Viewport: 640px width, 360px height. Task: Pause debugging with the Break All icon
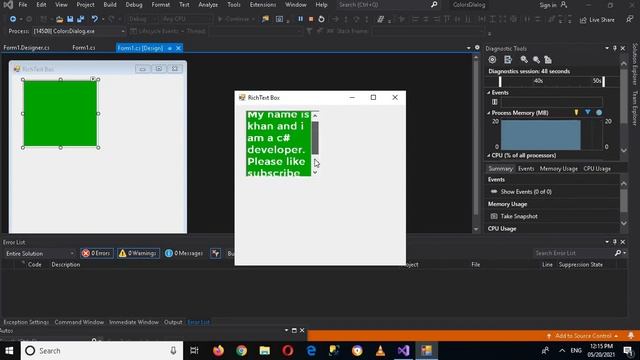pyautogui.click(x=300, y=19)
